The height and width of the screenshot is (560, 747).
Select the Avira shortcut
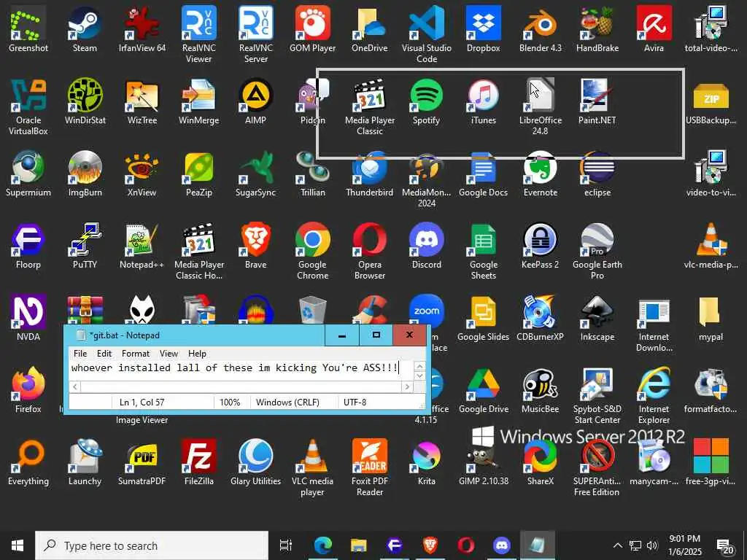point(654,29)
